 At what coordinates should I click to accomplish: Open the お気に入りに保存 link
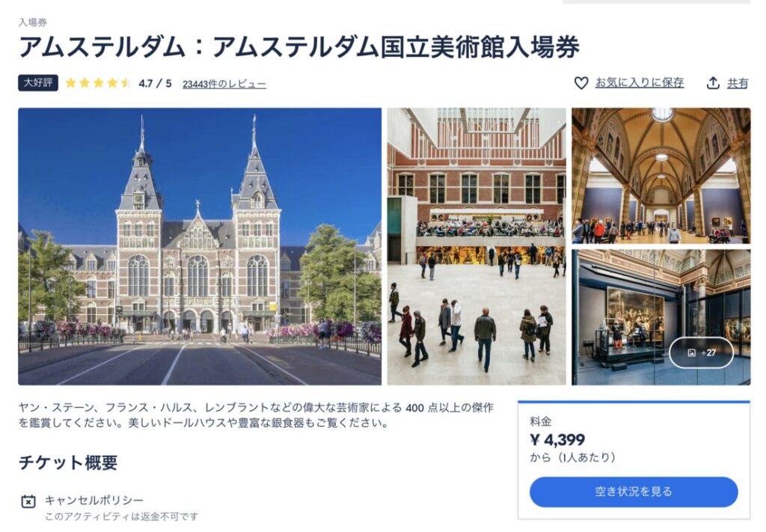(x=639, y=83)
